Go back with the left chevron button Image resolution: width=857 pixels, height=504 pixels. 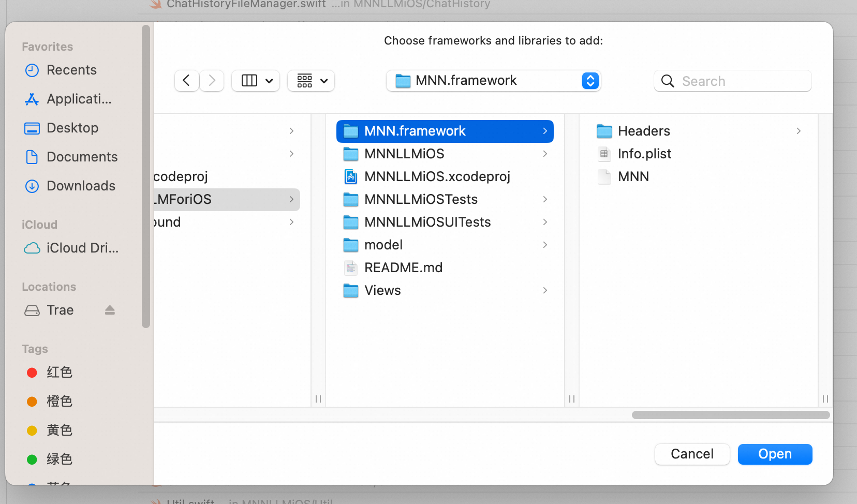pyautogui.click(x=186, y=81)
